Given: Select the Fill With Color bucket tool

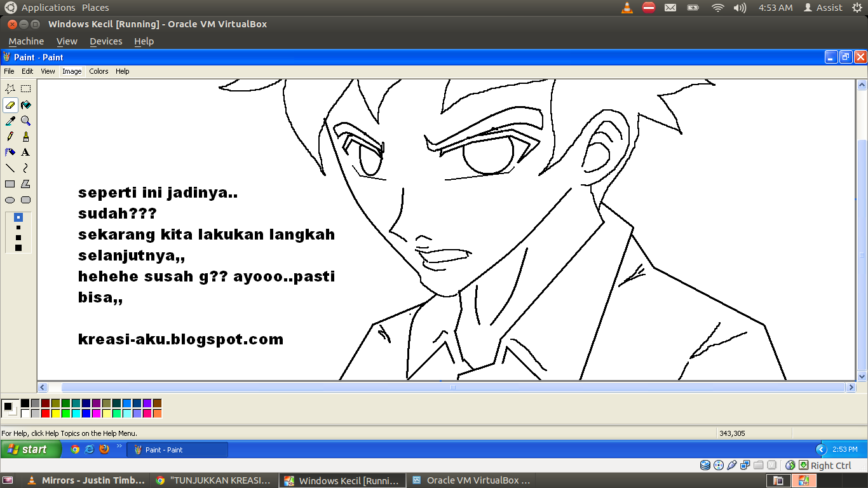Looking at the screenshot, I should pyautogui.click(x=26, y=105).
